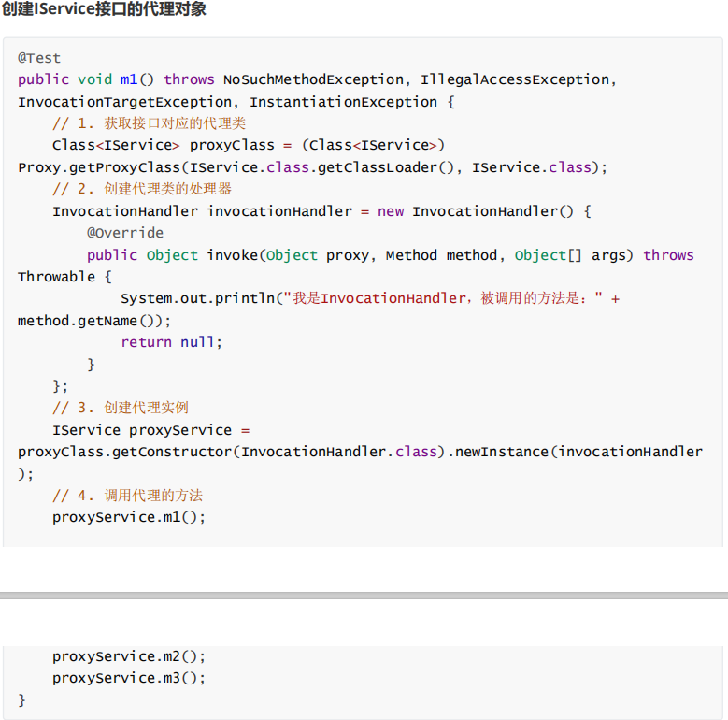Click the InstantiationException word

click(x=343, y=102)
